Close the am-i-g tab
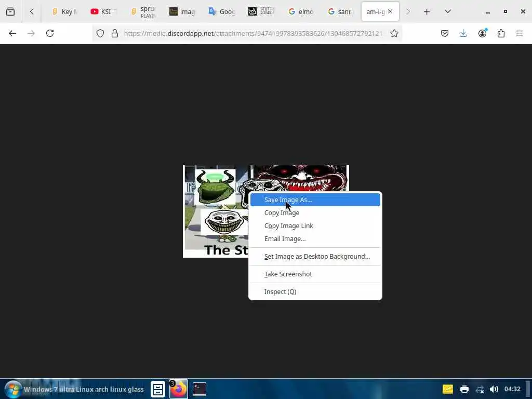 click(x=390, y=11)
